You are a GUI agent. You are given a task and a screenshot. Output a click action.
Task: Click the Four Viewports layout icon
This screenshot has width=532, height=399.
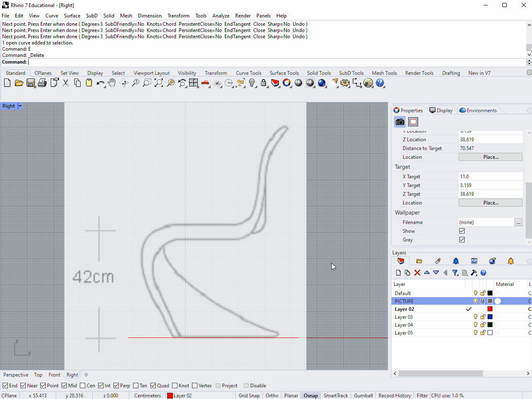click(x=194, y=83)
